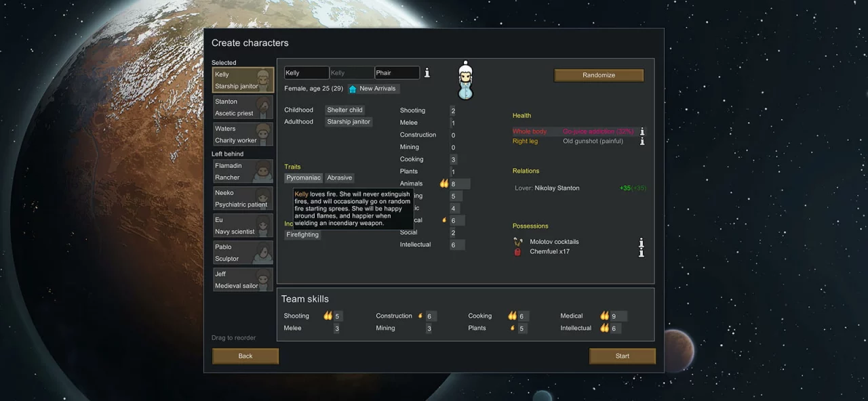868x401 pixels.
Task: Select Pablo the Sculptor card
Action: [x=243, y=253]
